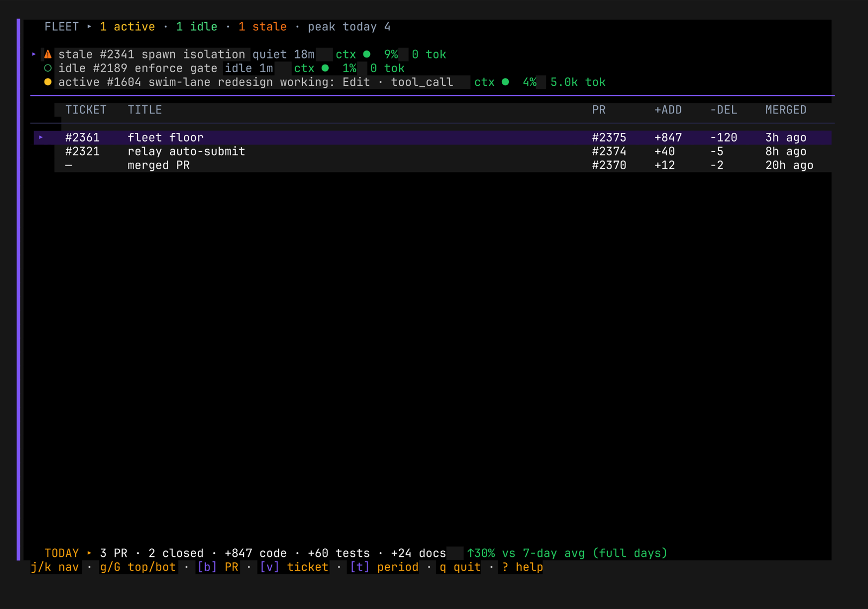Click the arrow after the TODAY label
This screenshot has height=609, width=868.
[x=90, y=553]
